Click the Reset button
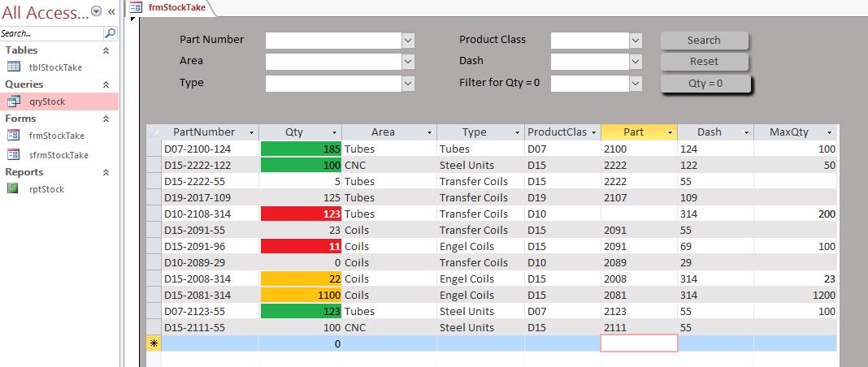 [704, 62]
